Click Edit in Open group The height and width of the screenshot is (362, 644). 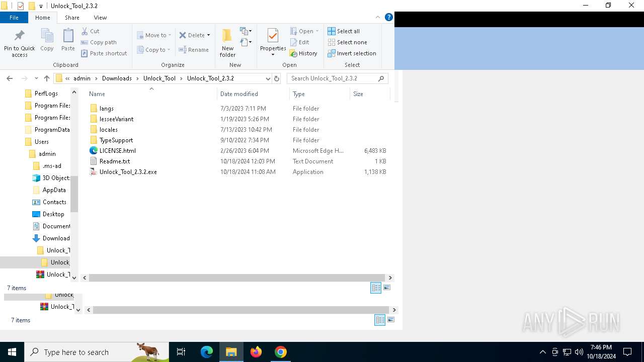pos(300,42)
